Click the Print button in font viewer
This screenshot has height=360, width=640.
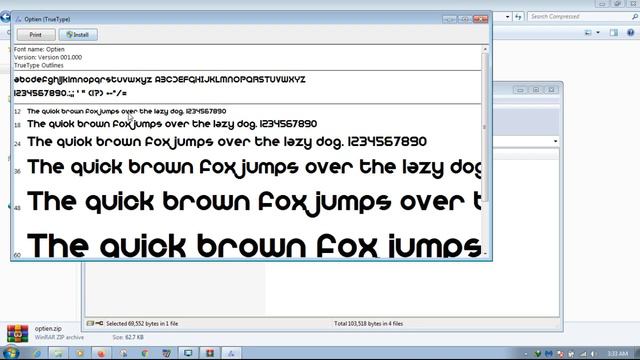click(x=36, y=35)
